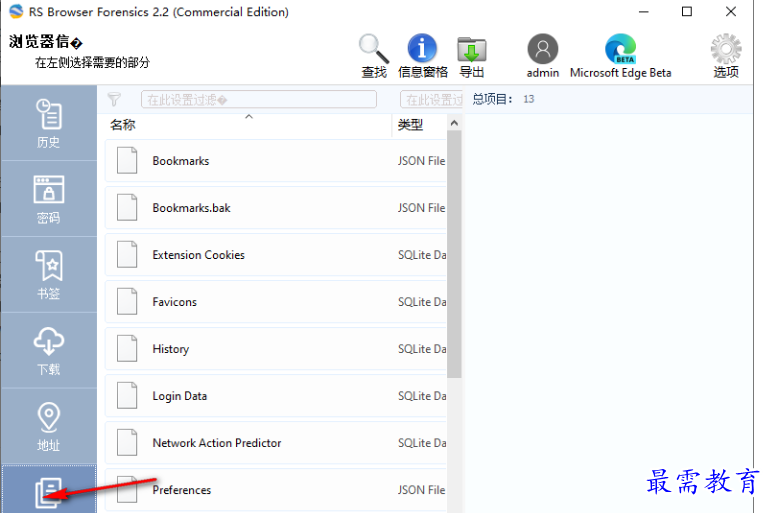The image size is (768, 513).
Task: Click the filter funnel icon
Action: 114,99
